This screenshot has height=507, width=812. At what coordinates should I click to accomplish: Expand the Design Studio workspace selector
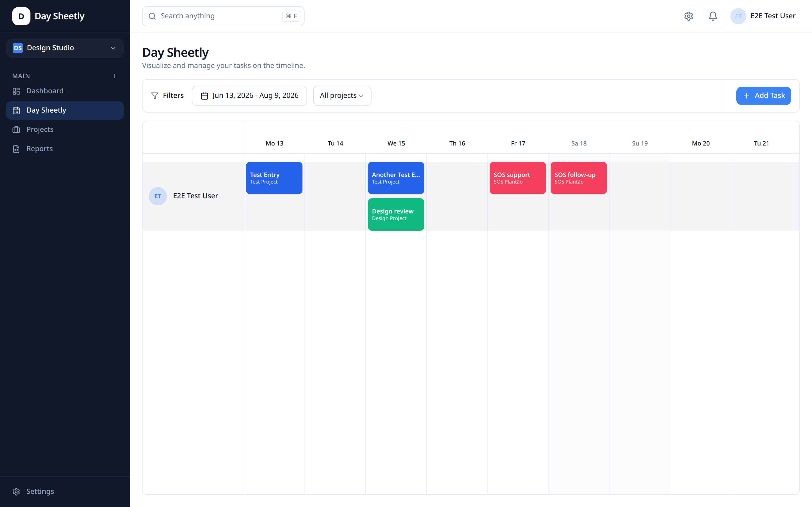pyautogui.click(x=65, y=48)
